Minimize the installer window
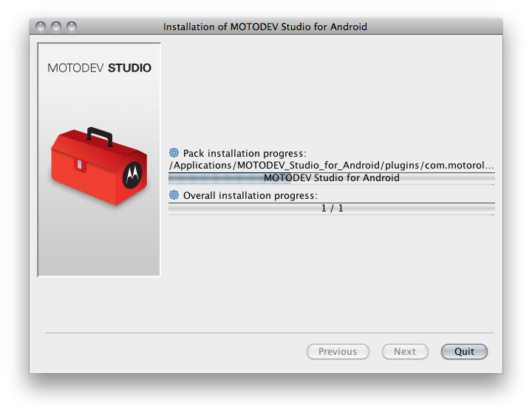 click(x=56, y=27)
